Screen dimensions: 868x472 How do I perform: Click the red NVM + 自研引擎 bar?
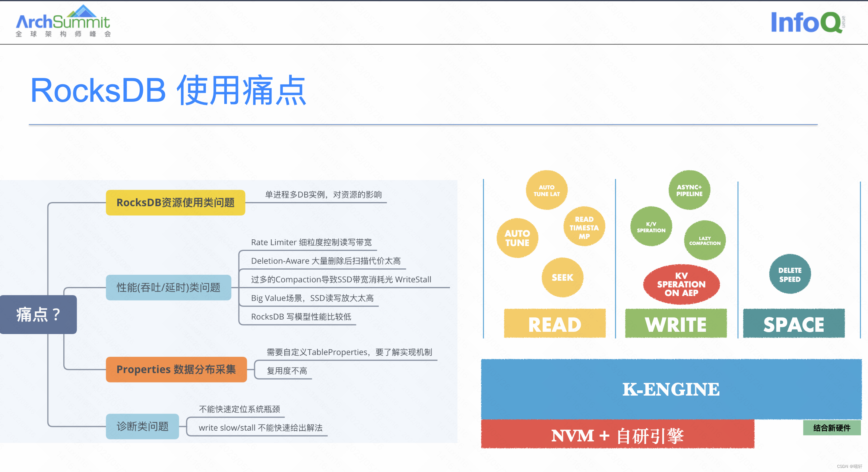coord(618,434)
